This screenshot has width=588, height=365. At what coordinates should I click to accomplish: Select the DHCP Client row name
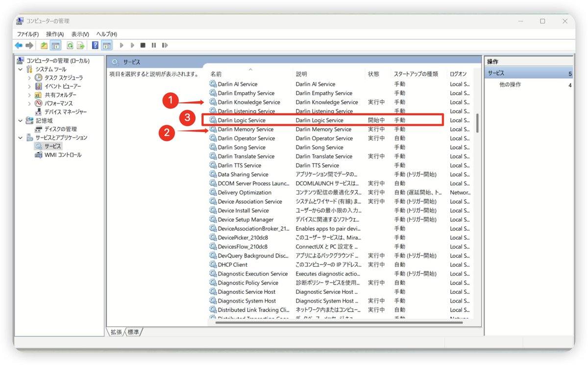pyautogui.click(x=232, y=265)
